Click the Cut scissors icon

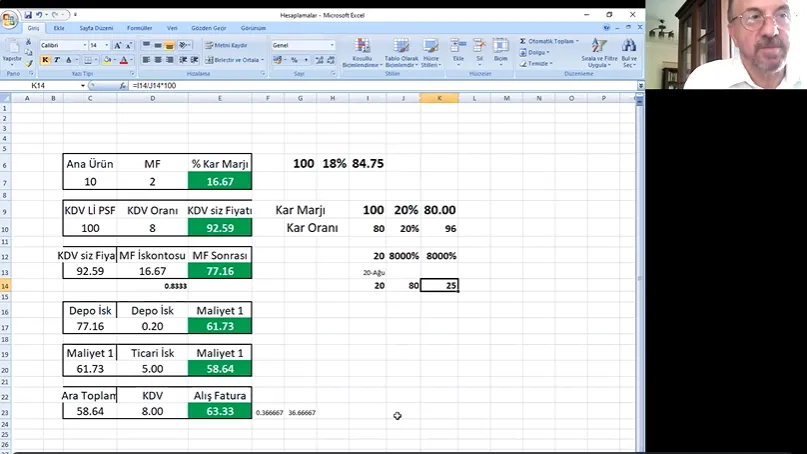coord(29,43)
